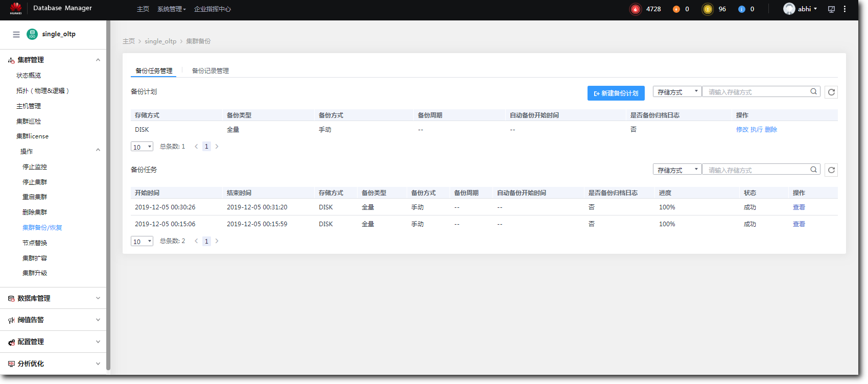Open the vertical three-dot more menu
The image size is (868, 384).
click(x=844, y=9)
